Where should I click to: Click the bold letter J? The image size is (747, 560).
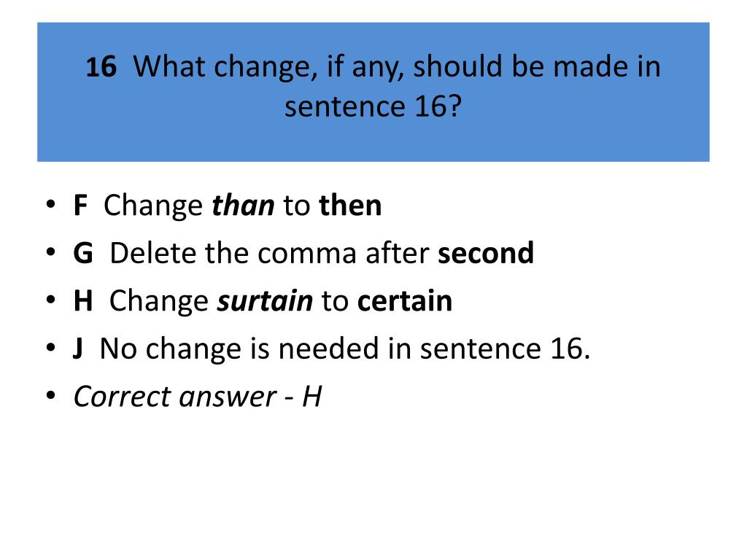pos(78,349)
